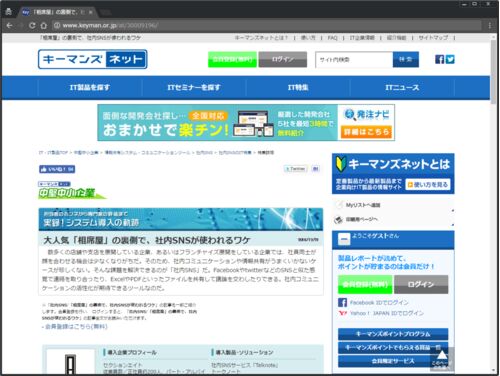500x376 pixels.
Task: Collapse the ようこそゲストさん panel
Action: coord(344,239)
